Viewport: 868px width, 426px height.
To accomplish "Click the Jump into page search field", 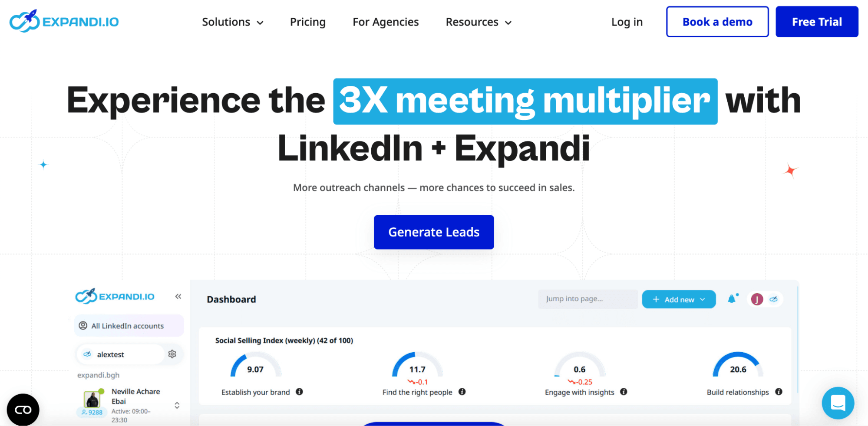I will (587, 299).
